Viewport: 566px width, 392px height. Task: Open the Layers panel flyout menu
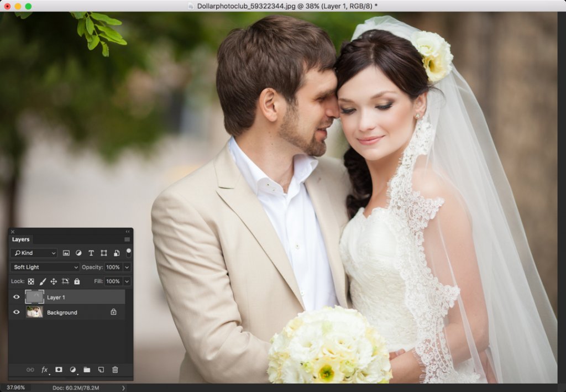(x=127, y=239)
